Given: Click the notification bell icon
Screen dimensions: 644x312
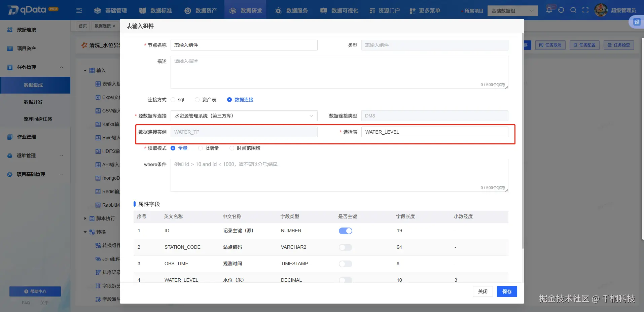Looking at the screenshot, I should [x=549, y=10].
